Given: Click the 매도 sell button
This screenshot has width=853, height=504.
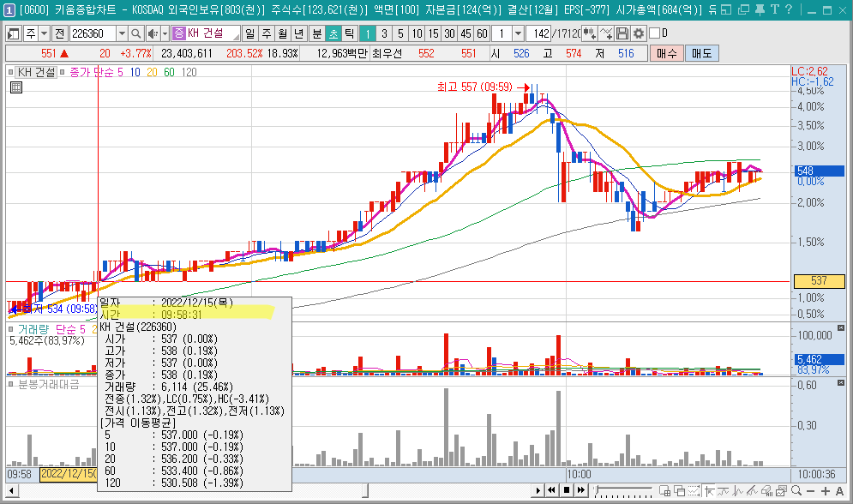Looking at the screenshot, I should (x=702, y=53).
